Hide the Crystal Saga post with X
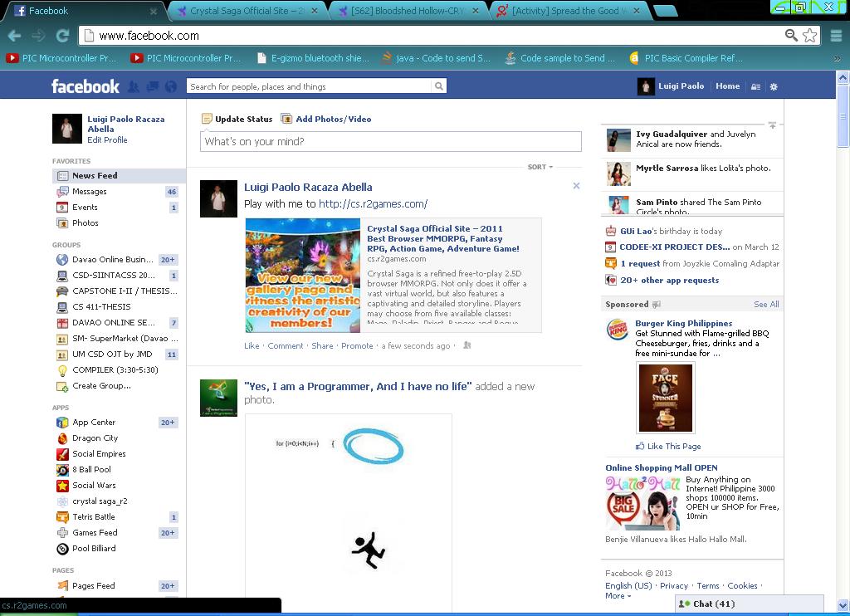Image resolution: width=850 pixels, height=616 pixels. coord(576,186)
